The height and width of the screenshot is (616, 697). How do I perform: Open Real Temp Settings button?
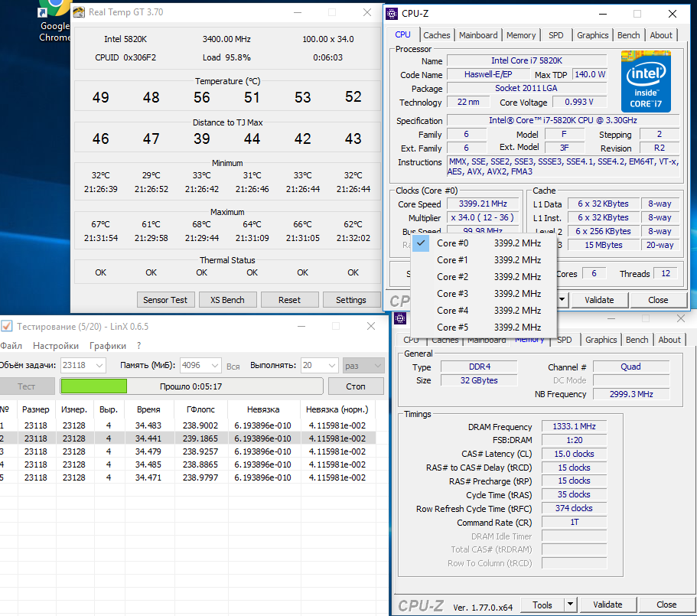[x=350, y=300]
